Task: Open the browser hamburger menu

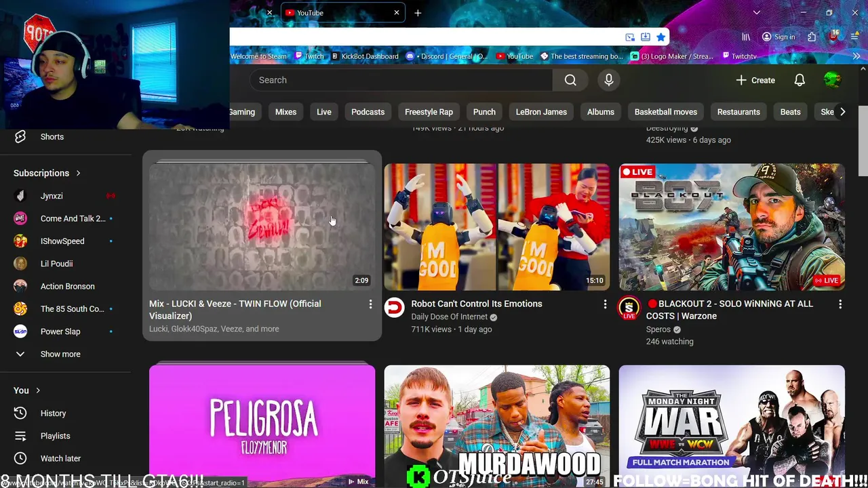Action: click(x=854, y=37)
